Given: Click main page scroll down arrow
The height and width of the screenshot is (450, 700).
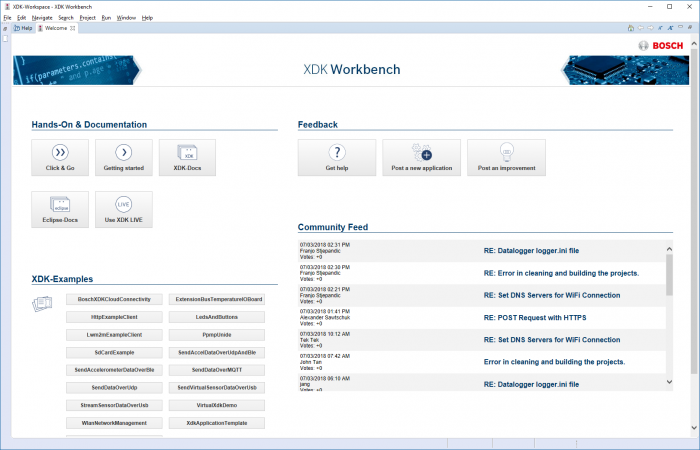Looking at the screenshot, I should [694, 428].
